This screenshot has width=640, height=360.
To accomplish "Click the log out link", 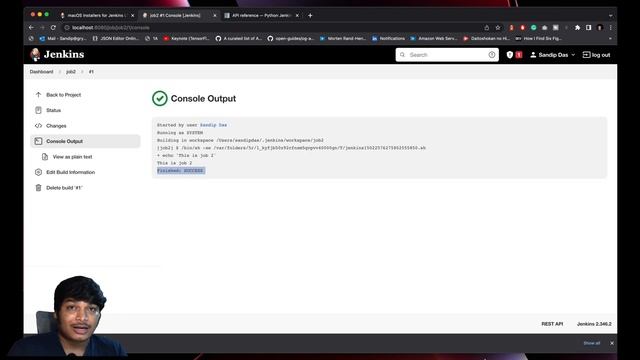I will pos(596,55).
